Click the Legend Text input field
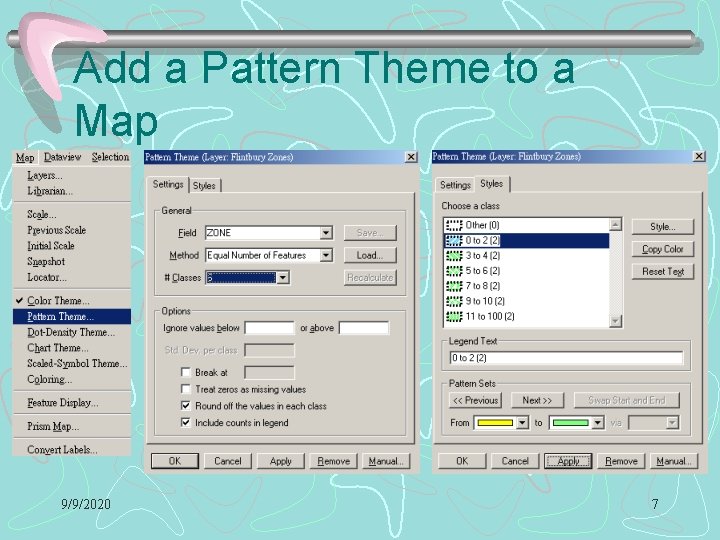 [x=566, y=358]
